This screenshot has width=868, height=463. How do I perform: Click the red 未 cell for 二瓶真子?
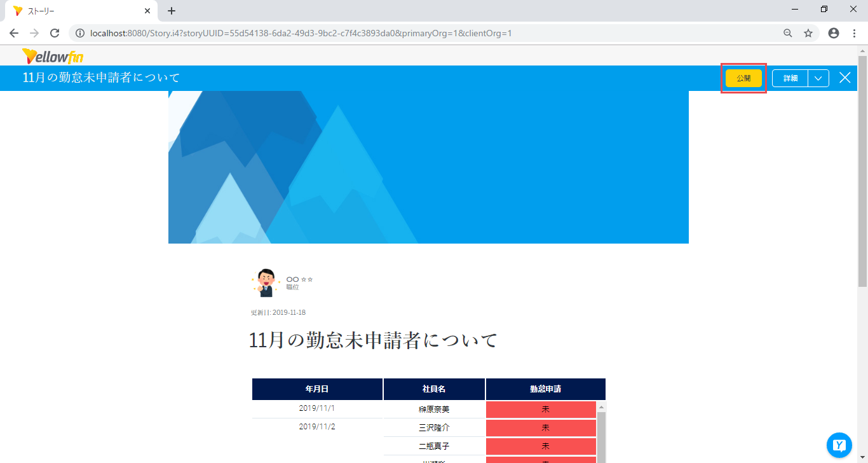click(x=541, y=446)
